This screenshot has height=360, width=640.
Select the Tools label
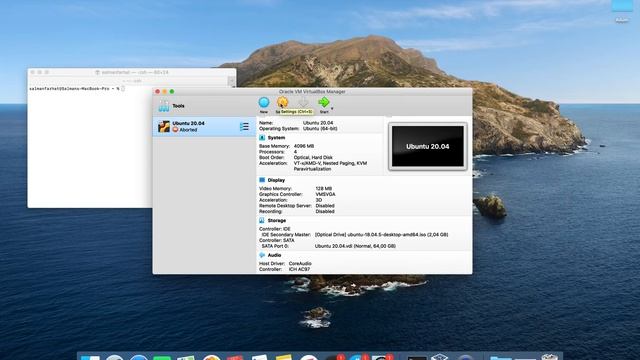click(x=178, y=106)
